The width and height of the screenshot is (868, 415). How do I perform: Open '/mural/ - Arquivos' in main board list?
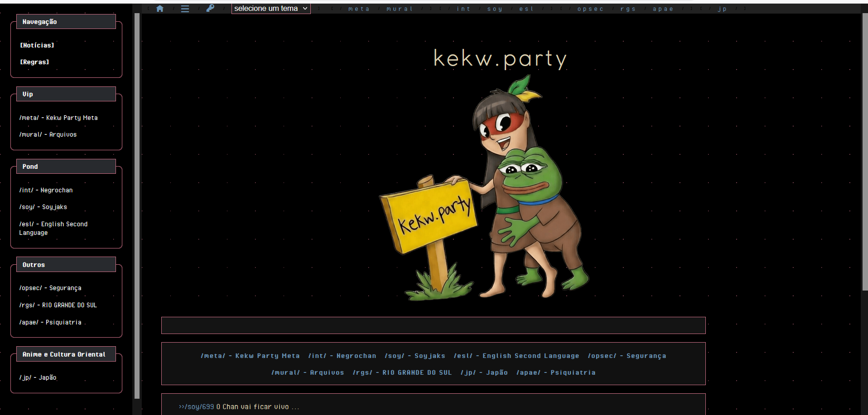308,372
